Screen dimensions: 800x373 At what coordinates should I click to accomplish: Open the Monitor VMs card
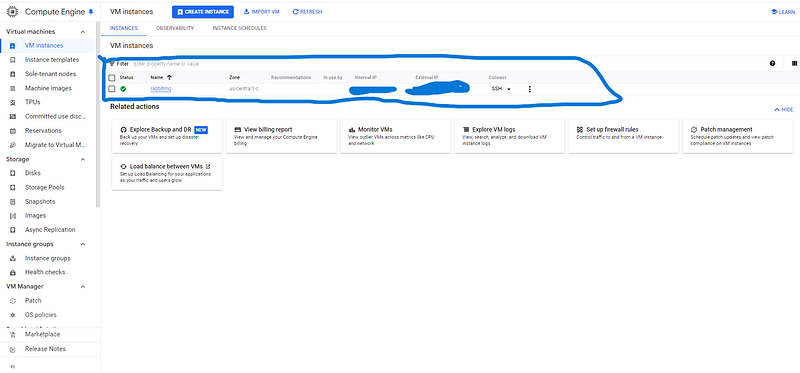(x=395, y=136)
